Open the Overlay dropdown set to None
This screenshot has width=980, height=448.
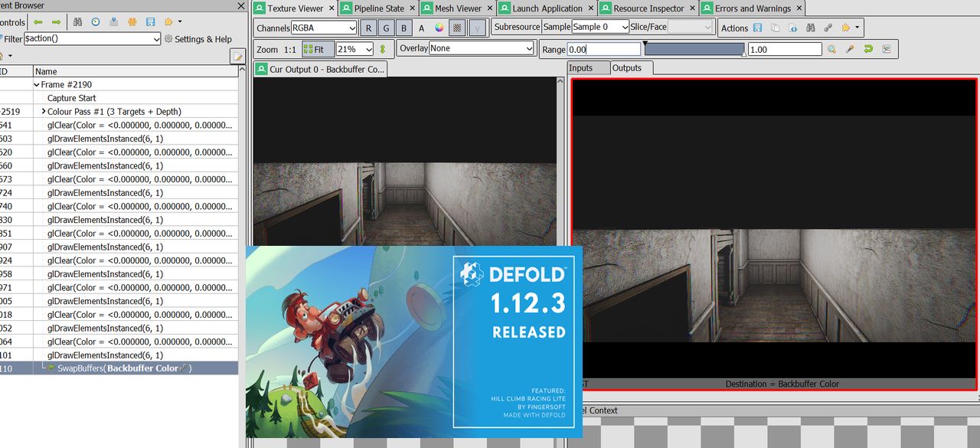pos(481,48)
